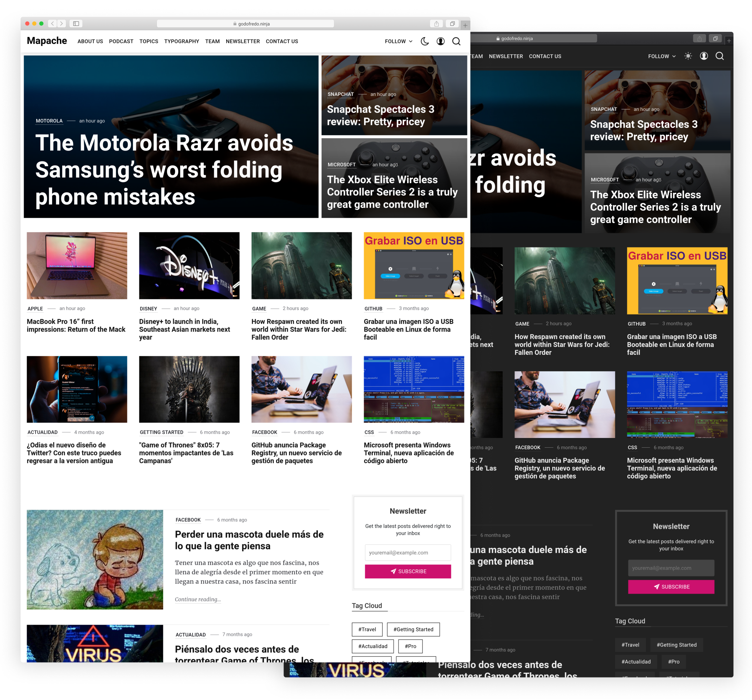Click the Safari share icon in front window

coord(436,24)
